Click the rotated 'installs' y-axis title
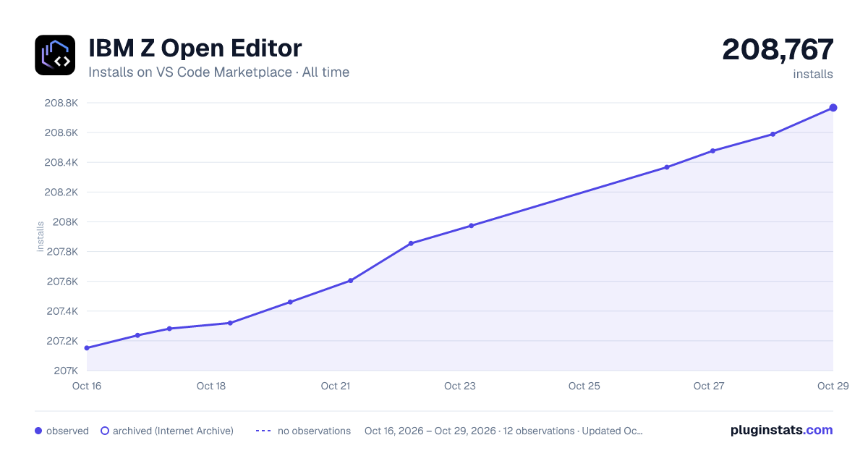868x456 pixels. pos(41,237)
